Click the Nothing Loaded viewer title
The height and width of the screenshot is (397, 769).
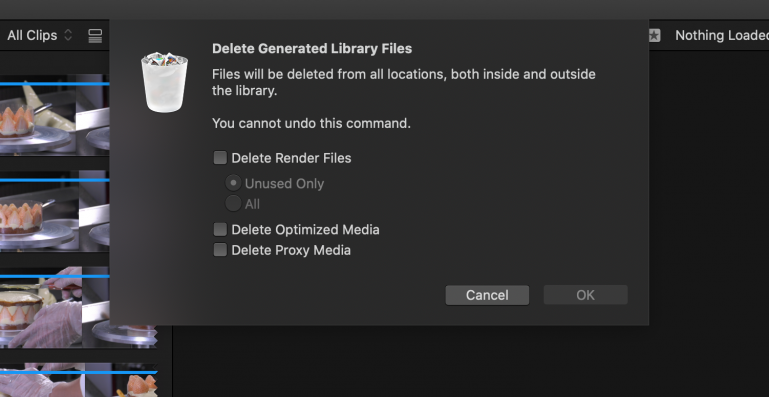tap(721, 35)
